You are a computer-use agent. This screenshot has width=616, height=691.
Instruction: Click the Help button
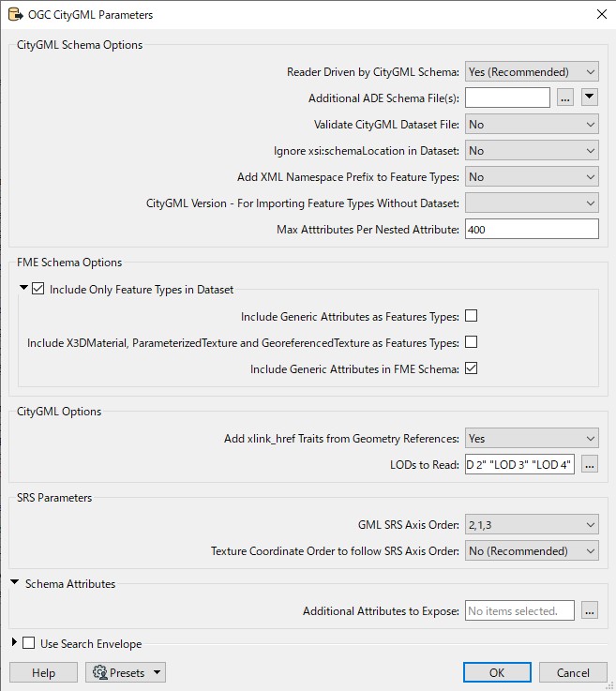[43, 672]
